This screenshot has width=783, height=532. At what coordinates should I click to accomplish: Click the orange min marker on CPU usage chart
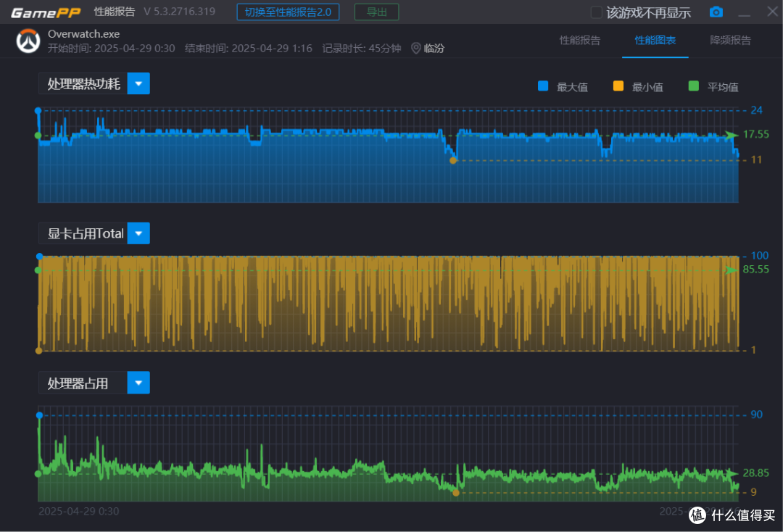456,493
